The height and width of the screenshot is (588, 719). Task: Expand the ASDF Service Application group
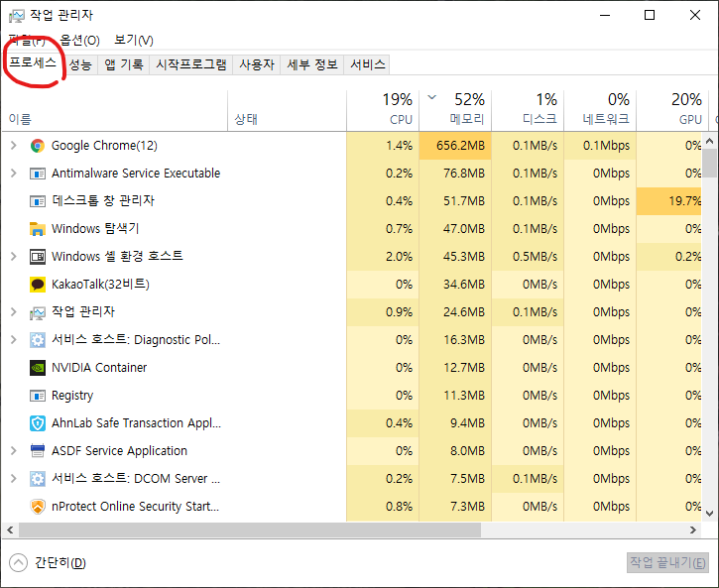tap(14, 451)
